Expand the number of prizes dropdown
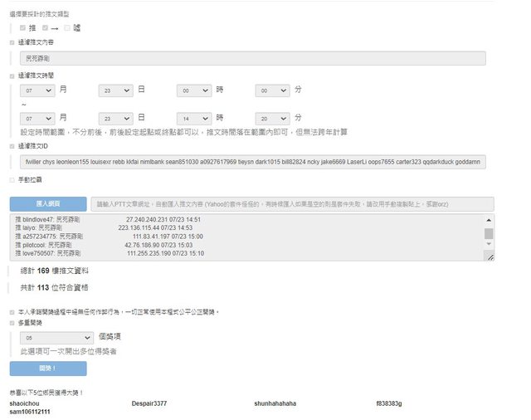The image size is (531, 420). [56, 338]
